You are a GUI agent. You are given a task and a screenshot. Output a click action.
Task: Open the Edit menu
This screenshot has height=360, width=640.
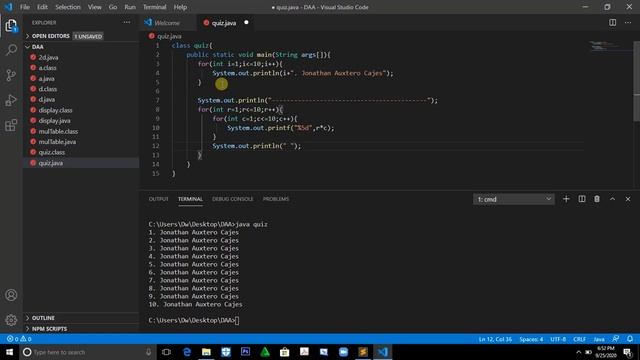42,7
